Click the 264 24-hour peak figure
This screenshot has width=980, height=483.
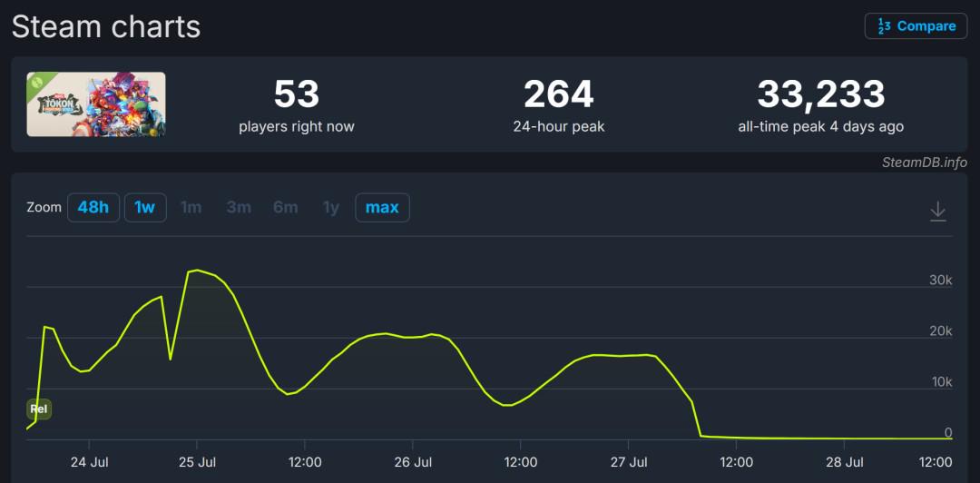(x=559, y=94)
